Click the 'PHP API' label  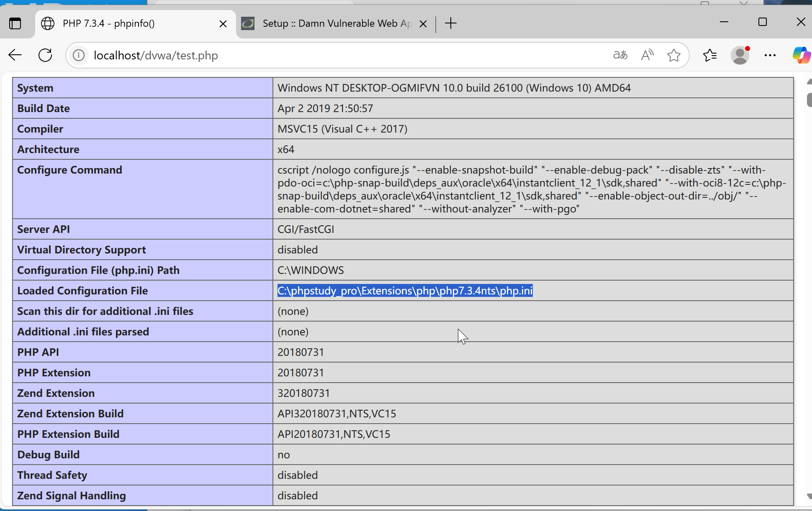[x=38, y=352]
